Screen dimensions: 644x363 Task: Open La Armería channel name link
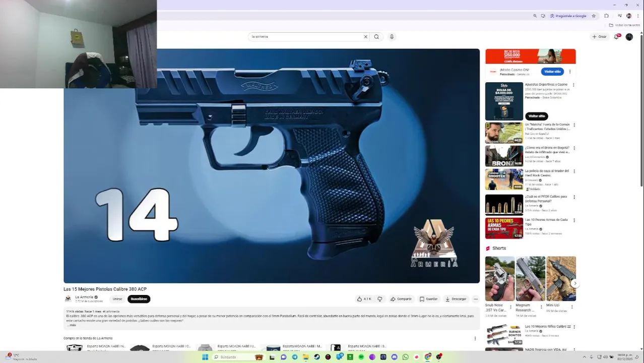click(x=84, y=297)
